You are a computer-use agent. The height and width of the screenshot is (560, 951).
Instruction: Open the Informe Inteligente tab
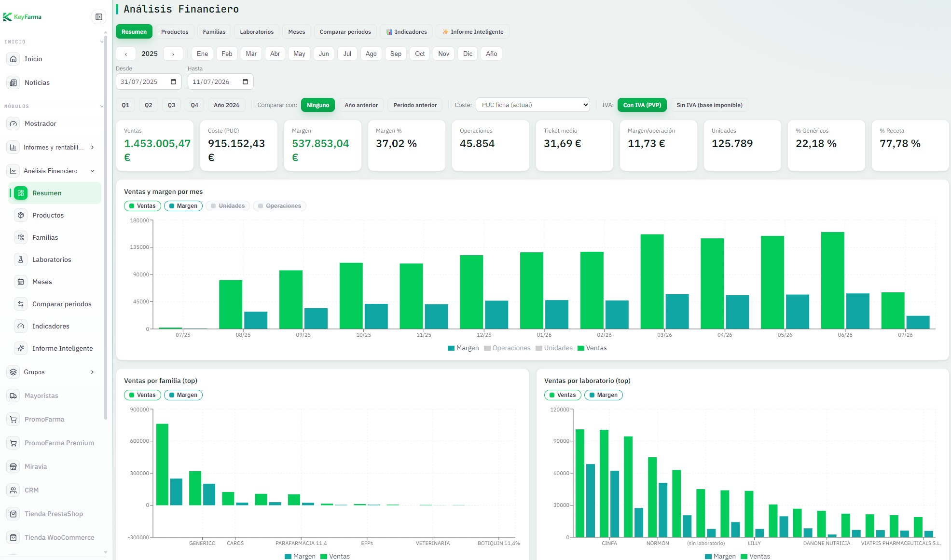(472, 32)
